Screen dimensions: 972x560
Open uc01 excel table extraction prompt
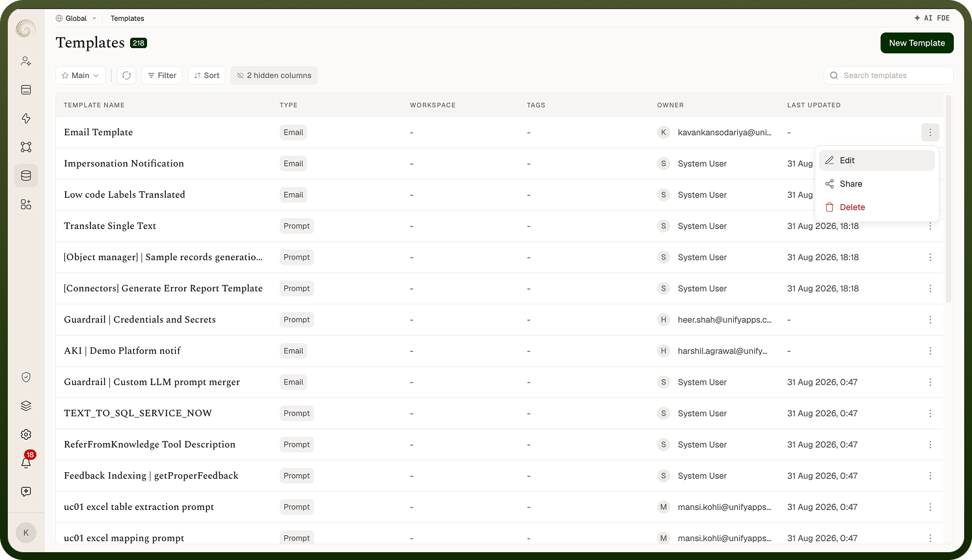(x=139, y=507)
